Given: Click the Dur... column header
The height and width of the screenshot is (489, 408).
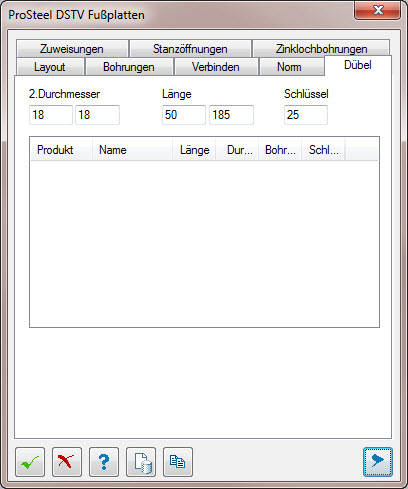Looking at the screenshot, I should click(x=237, y=150).
